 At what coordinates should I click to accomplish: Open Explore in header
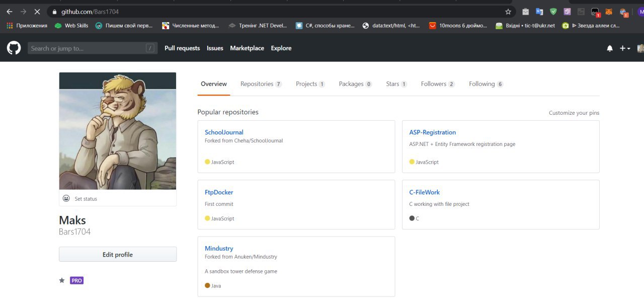[x=281, y=48]
